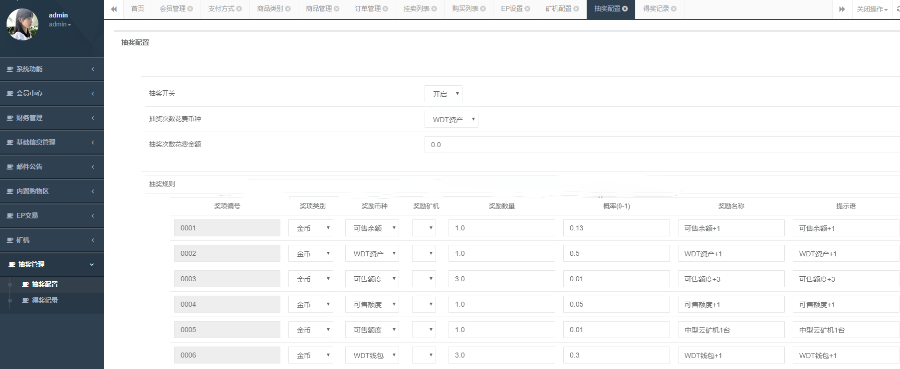Close the 订单管理 tab with its x
900x369 pixels.
[x=385, y=9]
